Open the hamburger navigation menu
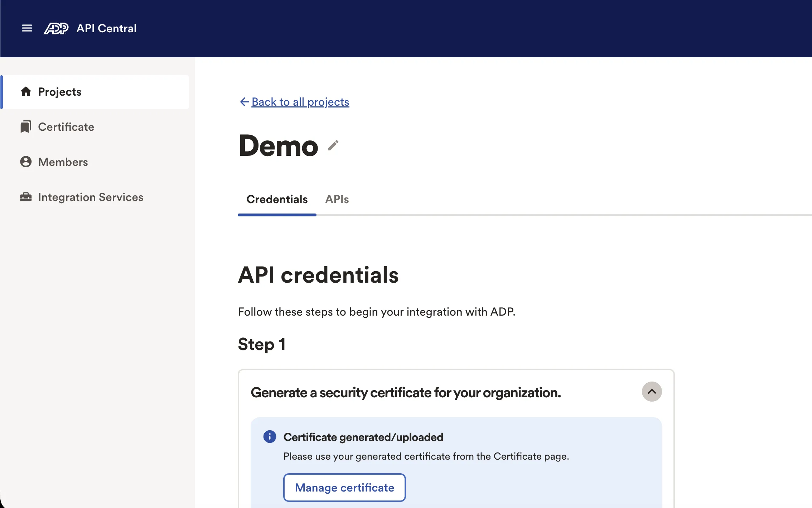Viewport: 812px width, 508px height. tap(27, 28)
